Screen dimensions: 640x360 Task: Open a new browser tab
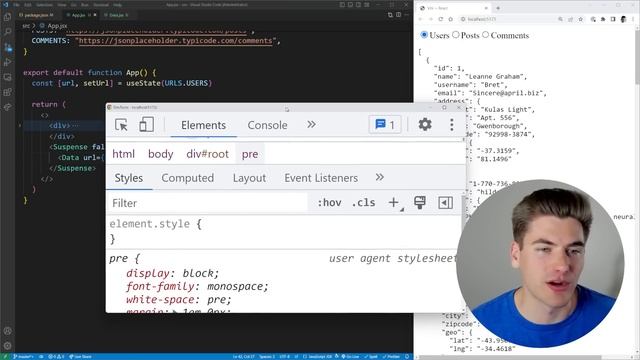click(498, 8)
